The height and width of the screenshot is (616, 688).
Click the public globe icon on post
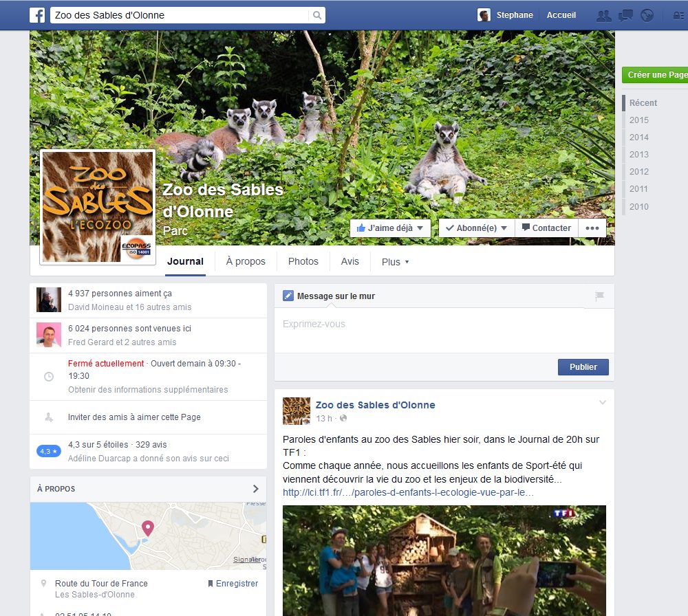click(x=343, y=418)
